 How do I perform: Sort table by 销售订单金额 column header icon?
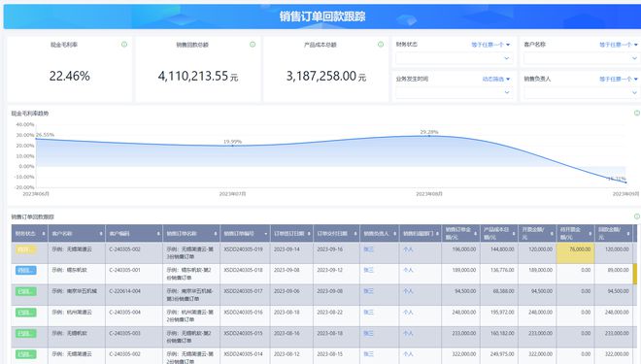click(x=476, y=234)
